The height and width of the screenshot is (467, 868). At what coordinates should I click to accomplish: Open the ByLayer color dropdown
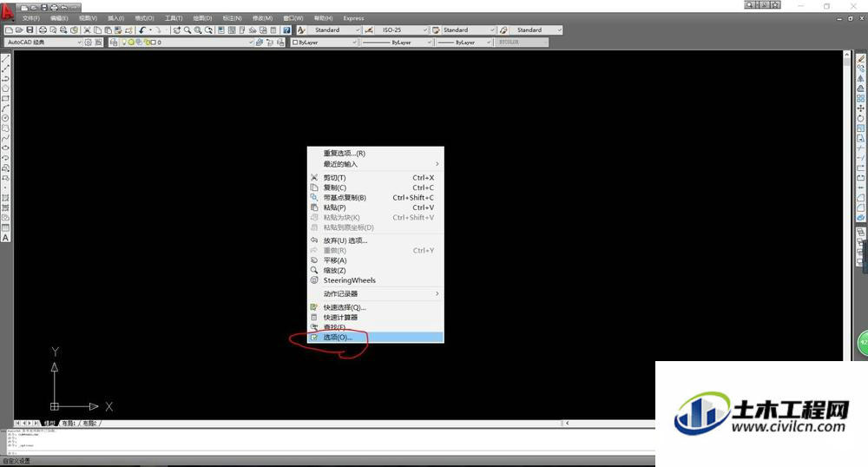pyautogui.click(x=325, y=42)
